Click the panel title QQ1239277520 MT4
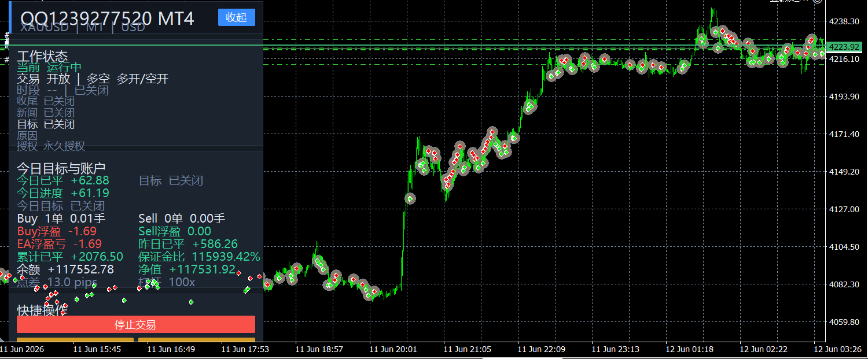Viewport: 868px width, 359px height. [108, 18]
